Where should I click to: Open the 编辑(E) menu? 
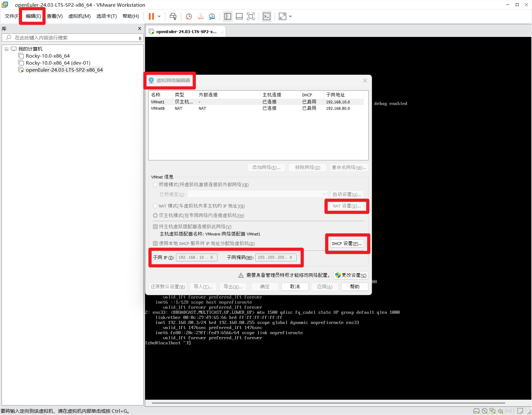33,16
